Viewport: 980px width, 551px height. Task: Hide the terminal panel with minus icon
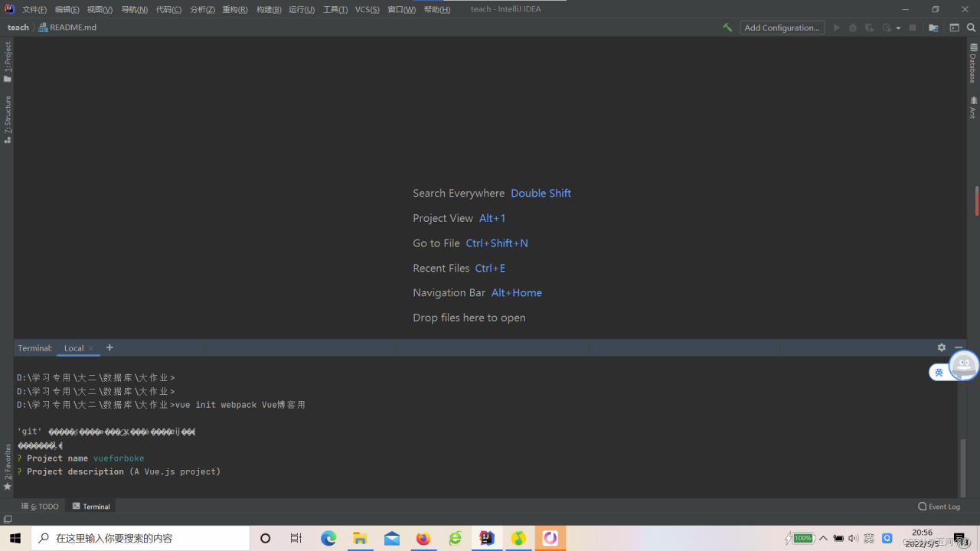click(959, 347)
